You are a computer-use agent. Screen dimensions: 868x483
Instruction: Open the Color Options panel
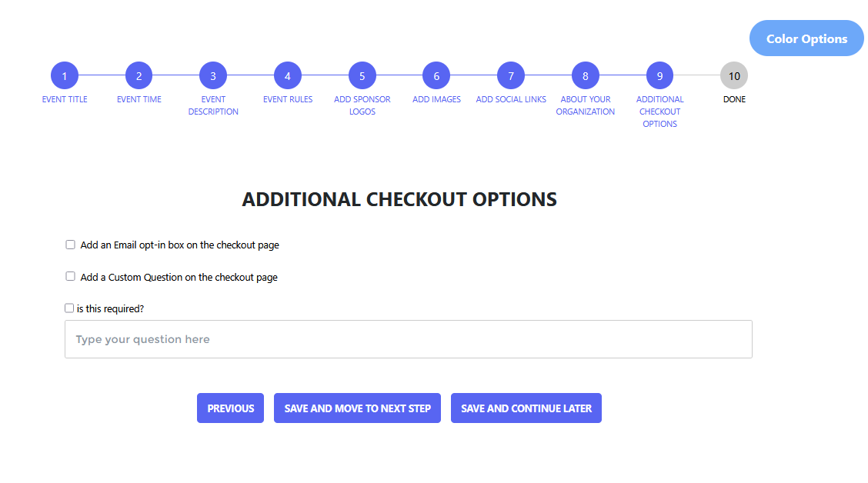[806, 38]
